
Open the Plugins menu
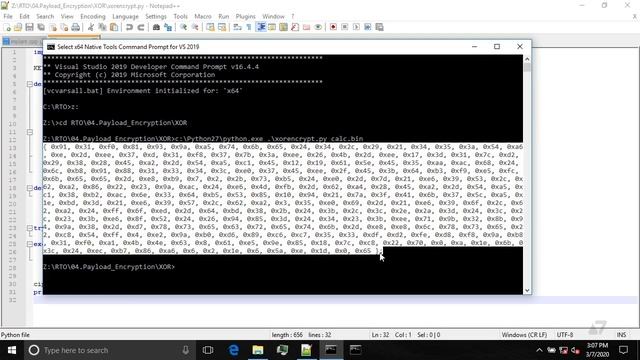245,16
